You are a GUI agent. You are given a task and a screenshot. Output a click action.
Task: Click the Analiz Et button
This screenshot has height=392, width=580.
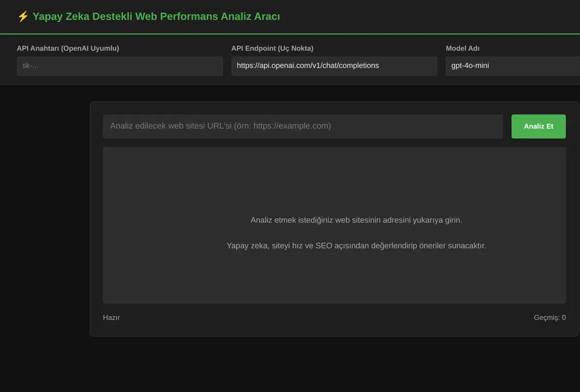click(538, 126)
